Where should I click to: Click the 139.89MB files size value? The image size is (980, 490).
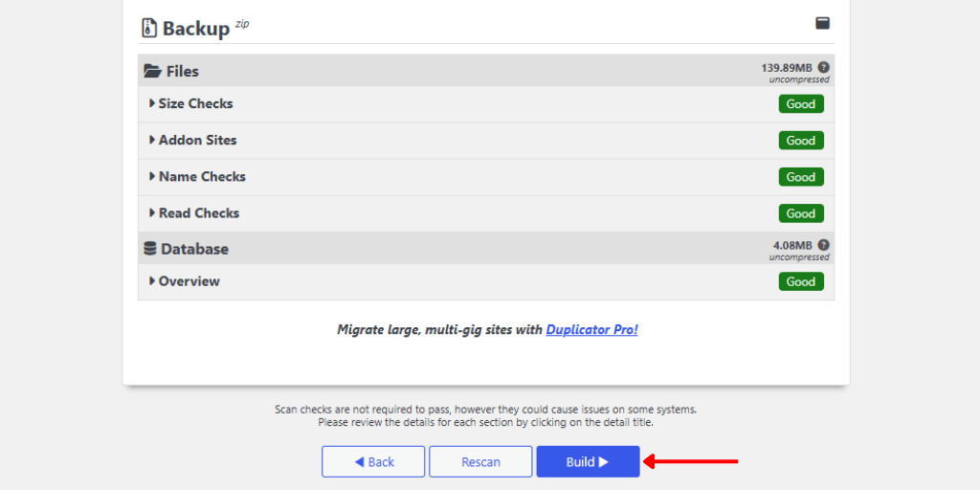pyautogui.click(x=787, y=68)
